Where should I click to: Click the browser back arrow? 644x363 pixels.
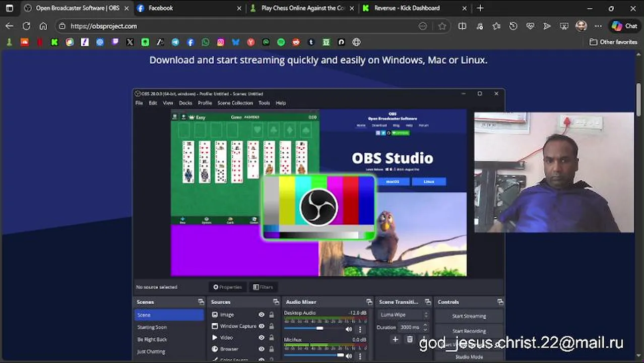(10, 26)
